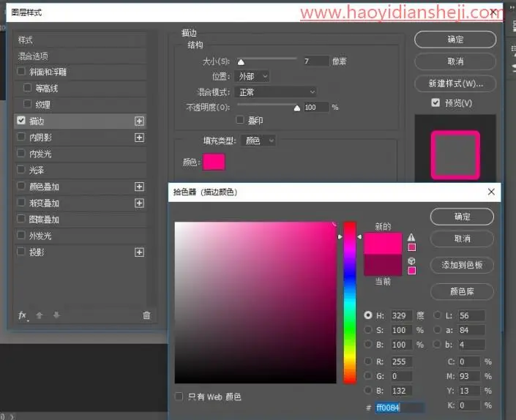Viewport: 516px width, 420px height.
Task: Click inside the saturation-brightness color field
Action: (x=255, y=303)
